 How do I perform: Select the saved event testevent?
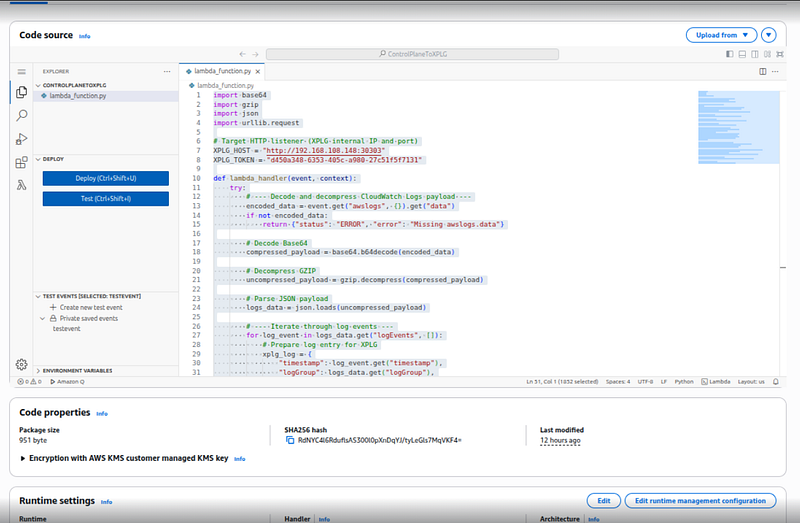click(x=66, y=329)
